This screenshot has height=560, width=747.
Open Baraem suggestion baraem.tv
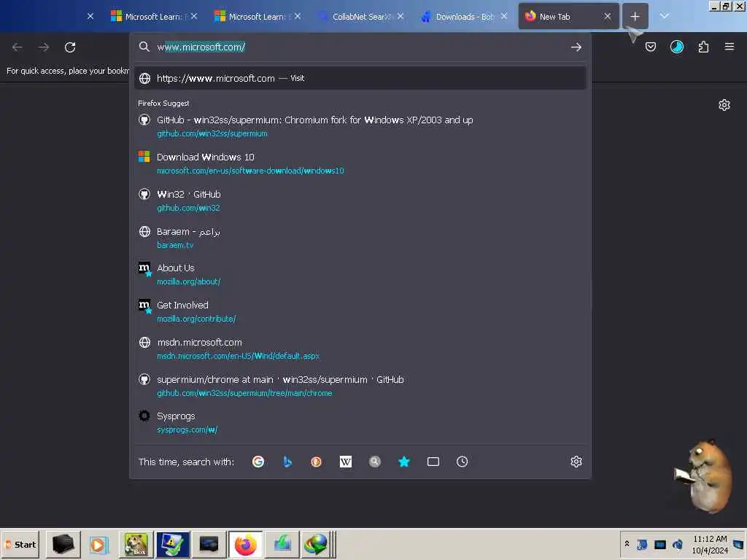pos(360,238)
